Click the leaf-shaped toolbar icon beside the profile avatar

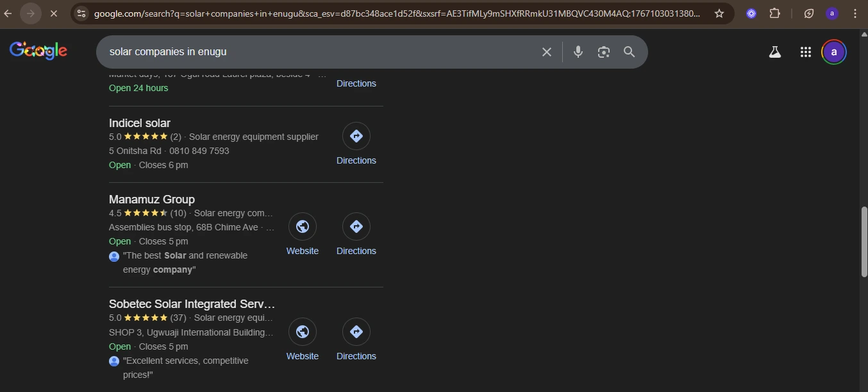click(x=809, y=13)
